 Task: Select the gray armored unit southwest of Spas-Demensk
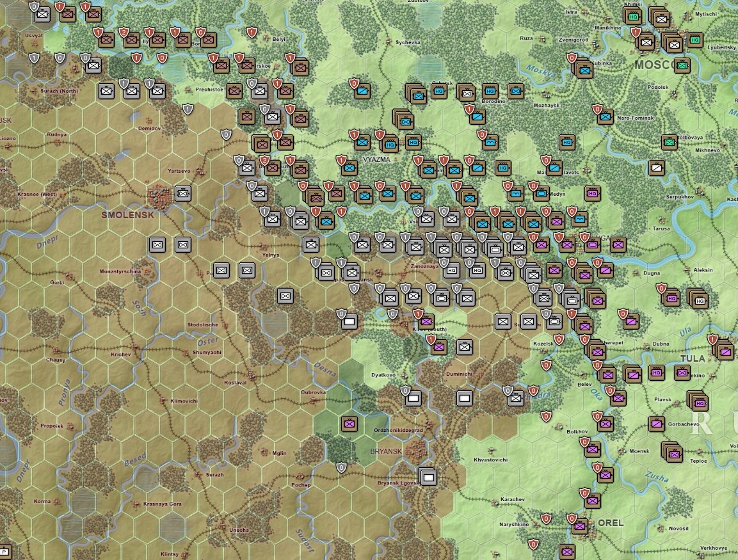(349, 322)
